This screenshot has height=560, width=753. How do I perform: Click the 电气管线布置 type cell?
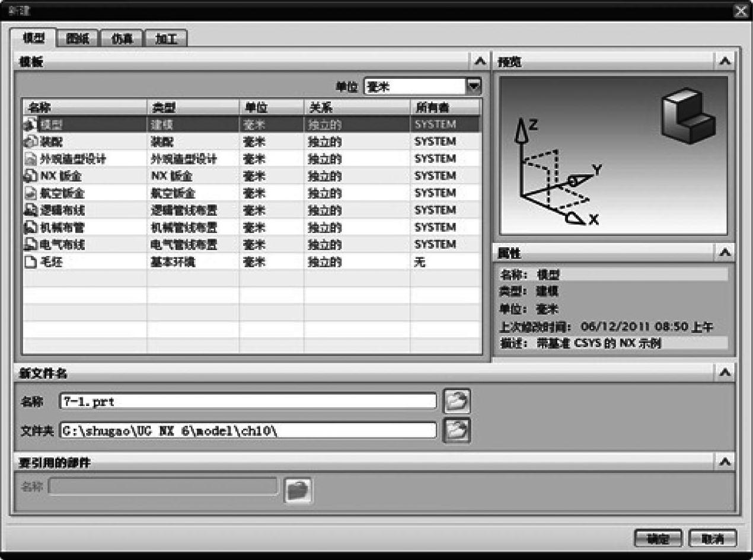(x=184, y=245)
